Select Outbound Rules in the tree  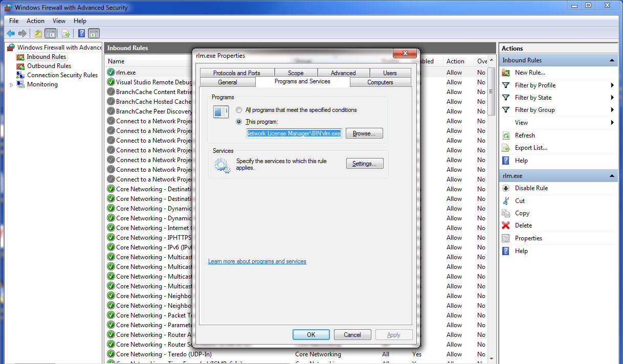[x=49, y=66]
